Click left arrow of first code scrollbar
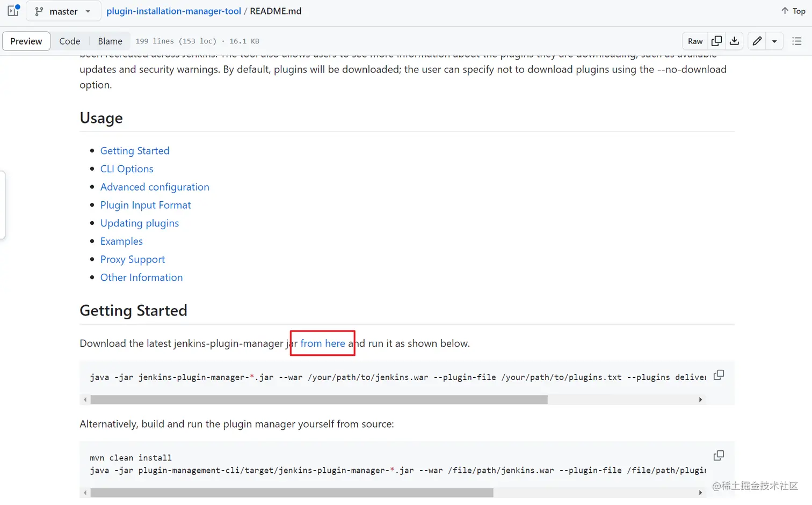 [85, 400]
